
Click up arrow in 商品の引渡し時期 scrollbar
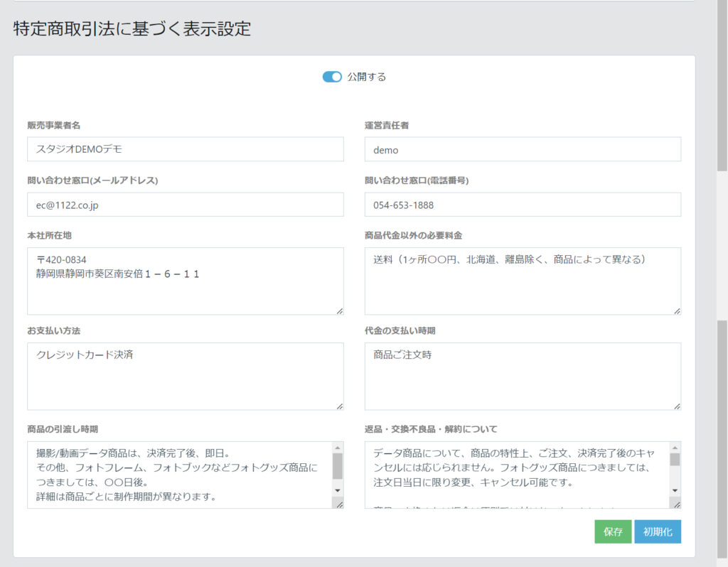pos(338,448)
